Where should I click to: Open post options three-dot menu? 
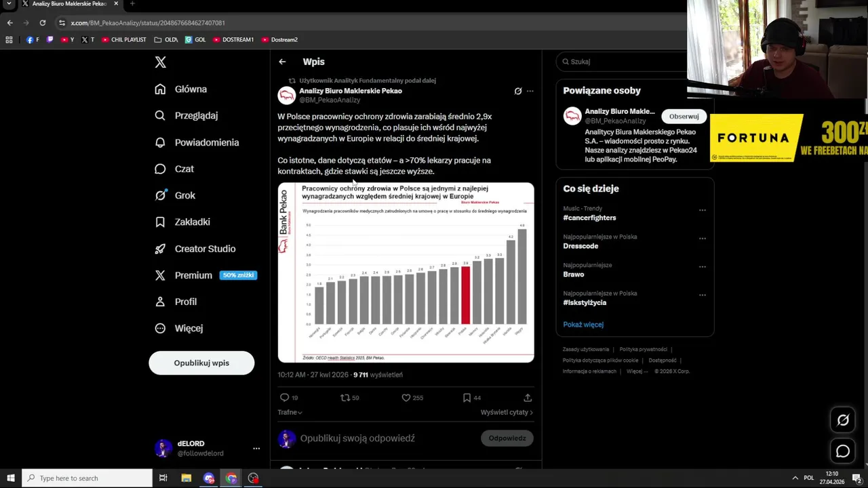530,91
